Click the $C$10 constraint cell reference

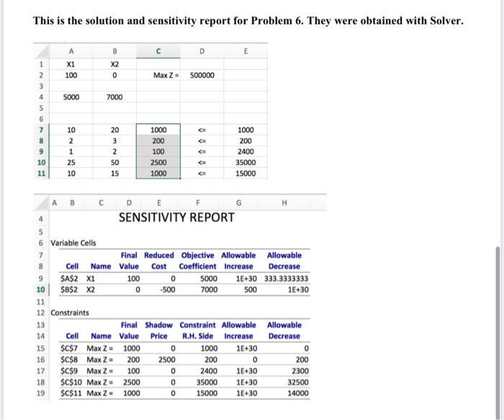[71, 383]
